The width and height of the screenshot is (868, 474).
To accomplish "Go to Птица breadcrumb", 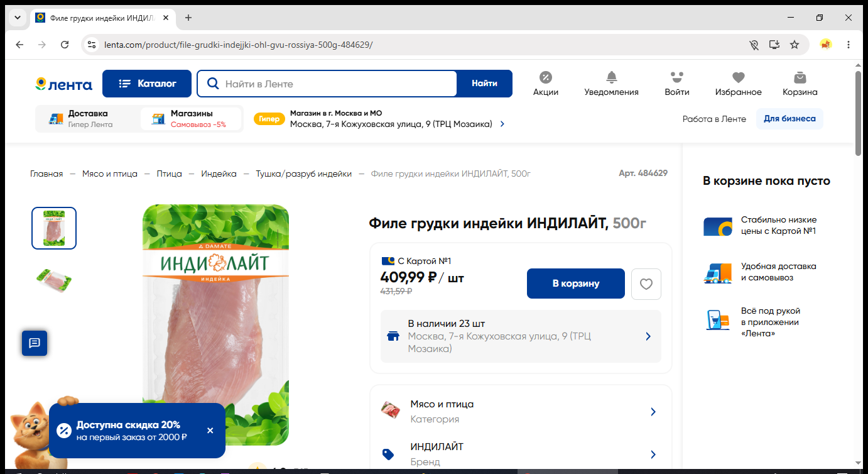I will point(170,174).
